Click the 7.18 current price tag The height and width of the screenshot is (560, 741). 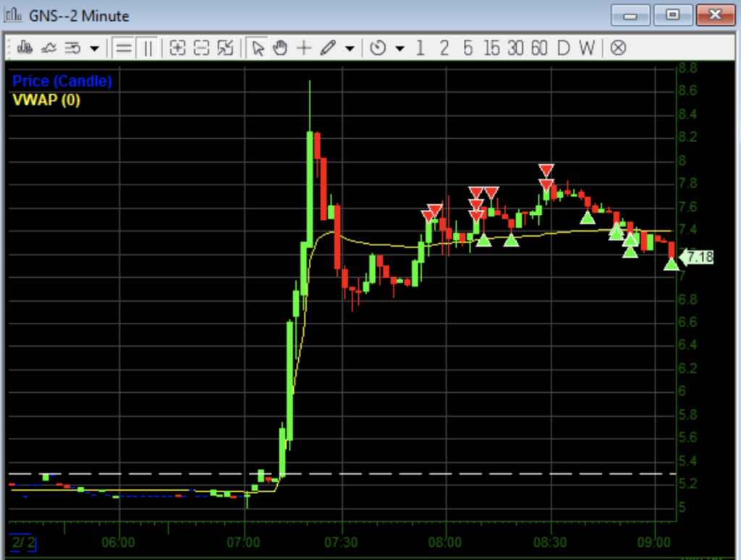697,257
